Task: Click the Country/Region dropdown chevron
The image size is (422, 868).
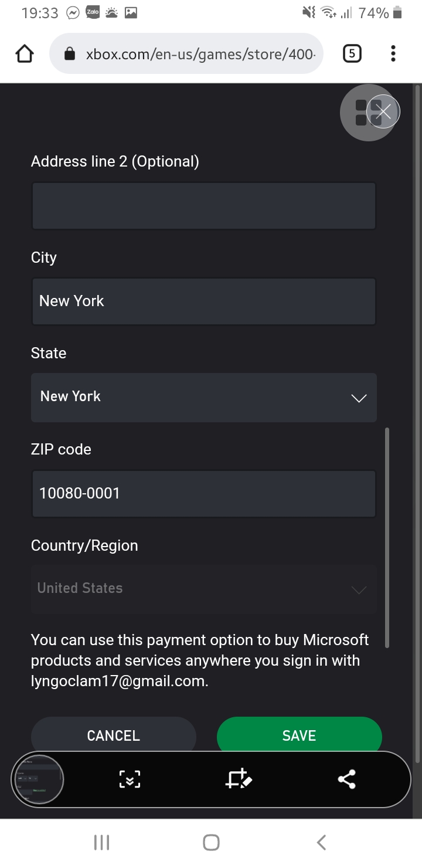Action: [x=359, y=589]
